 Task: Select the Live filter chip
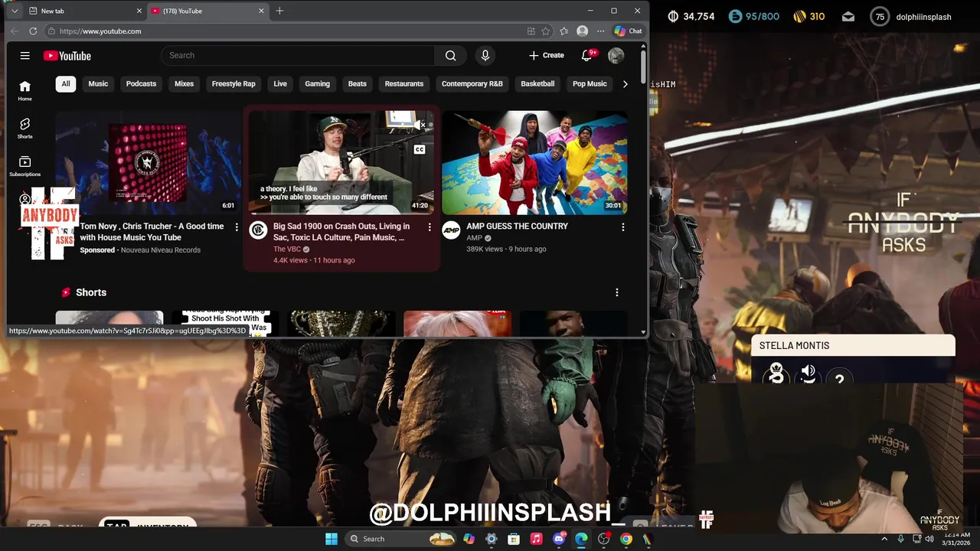click(280, 84)
